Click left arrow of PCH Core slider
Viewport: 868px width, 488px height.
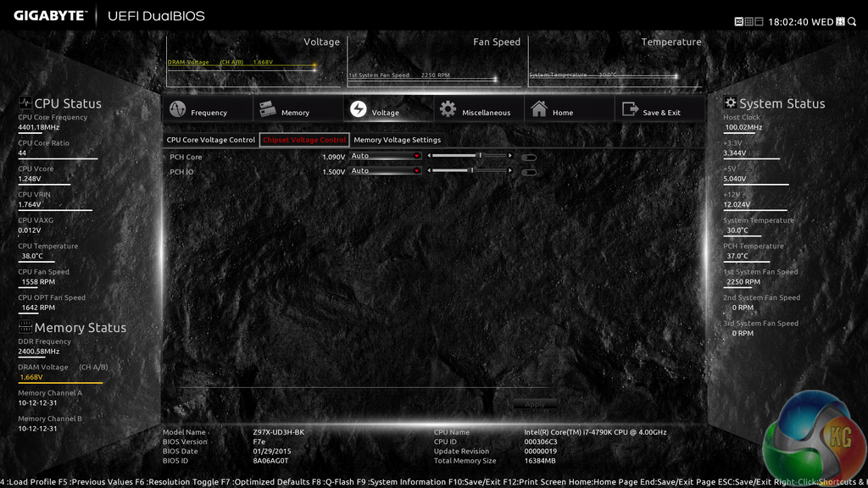pos(430,156)
